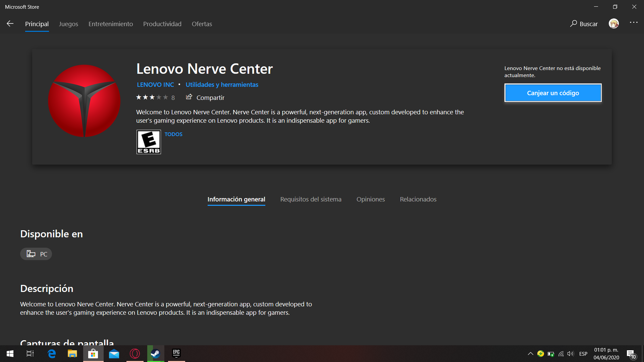Open the Wi-Fi network tray icon
The image size is (644, 362).
coord(561,354)
